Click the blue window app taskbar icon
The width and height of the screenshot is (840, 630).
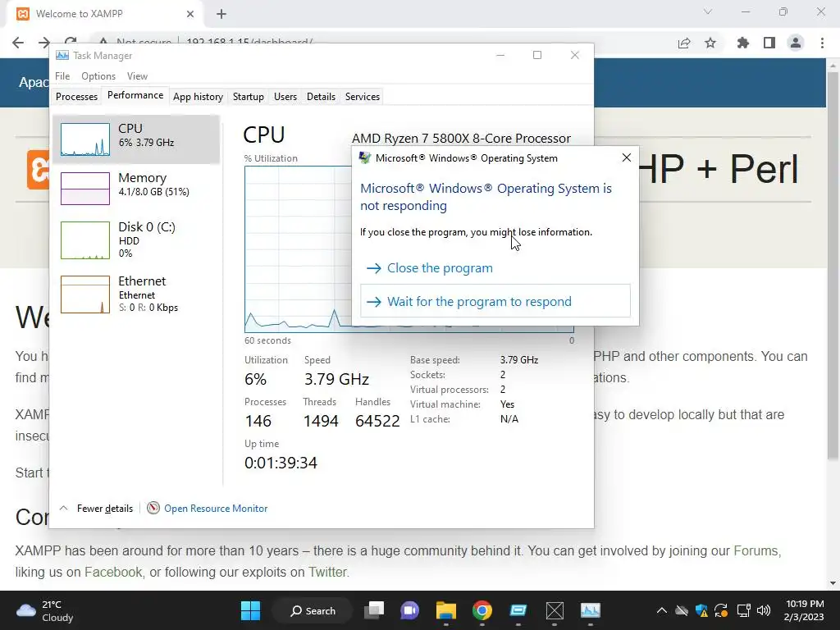coord(518,610)
